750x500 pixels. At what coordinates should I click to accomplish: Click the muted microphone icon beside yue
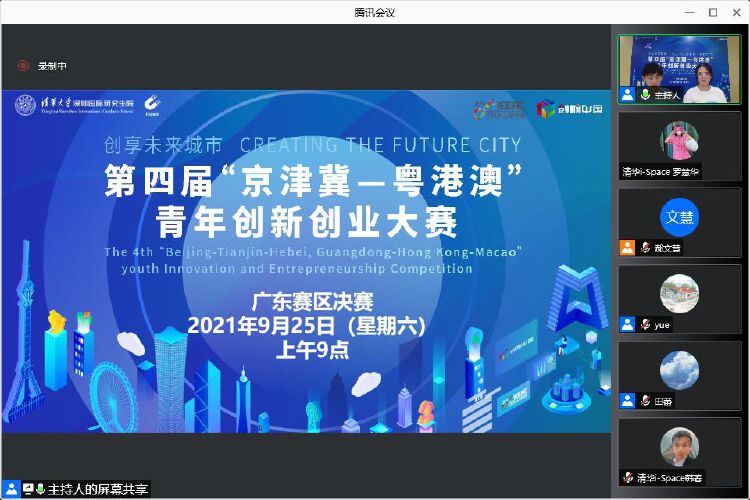[x=646, y=324]
